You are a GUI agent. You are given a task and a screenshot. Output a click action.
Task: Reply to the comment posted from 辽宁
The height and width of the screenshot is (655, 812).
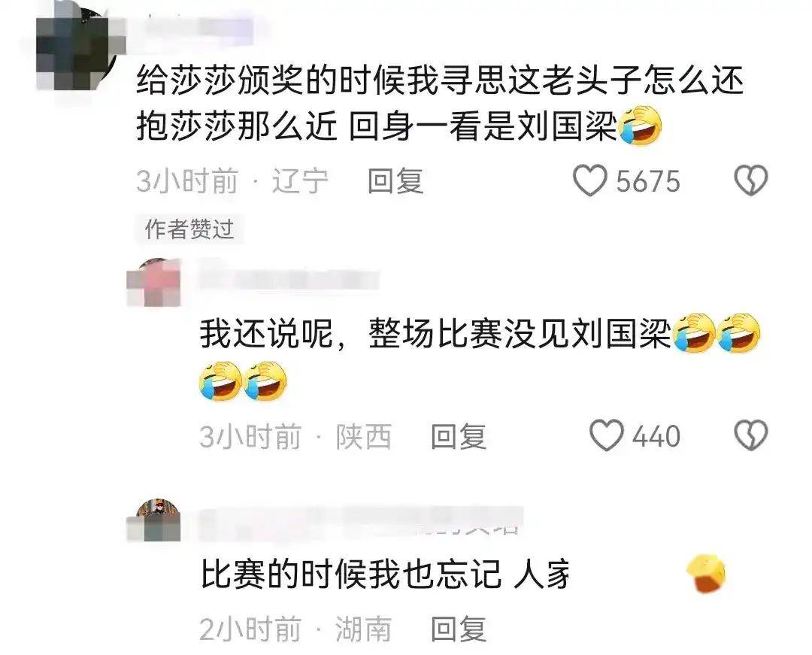coord(395,180)
